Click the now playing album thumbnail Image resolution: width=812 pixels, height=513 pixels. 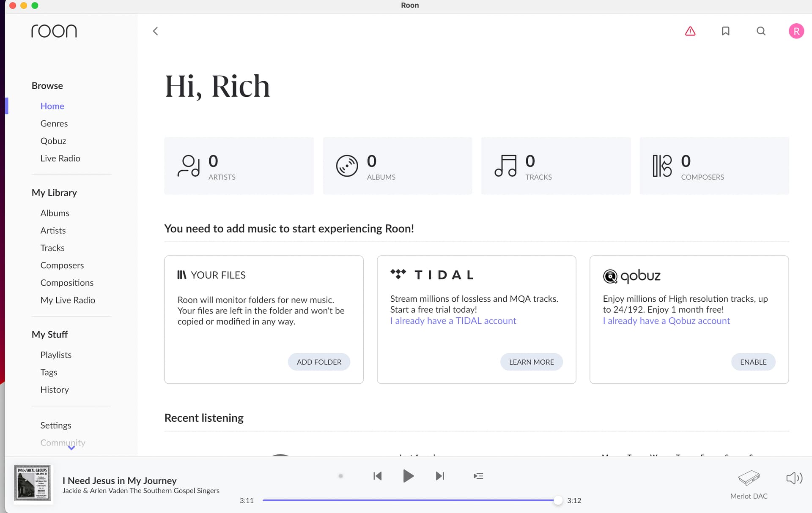click(x=33, y=483)
